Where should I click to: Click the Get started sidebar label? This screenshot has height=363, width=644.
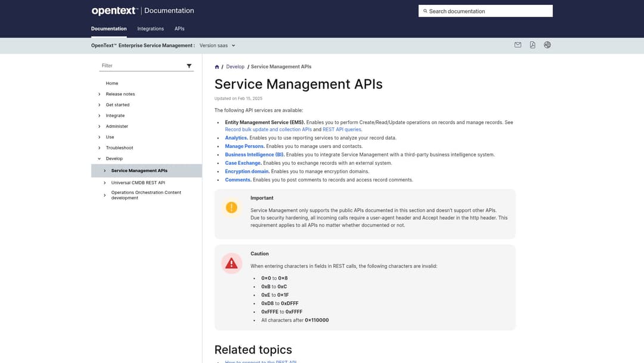coord(117,105)
